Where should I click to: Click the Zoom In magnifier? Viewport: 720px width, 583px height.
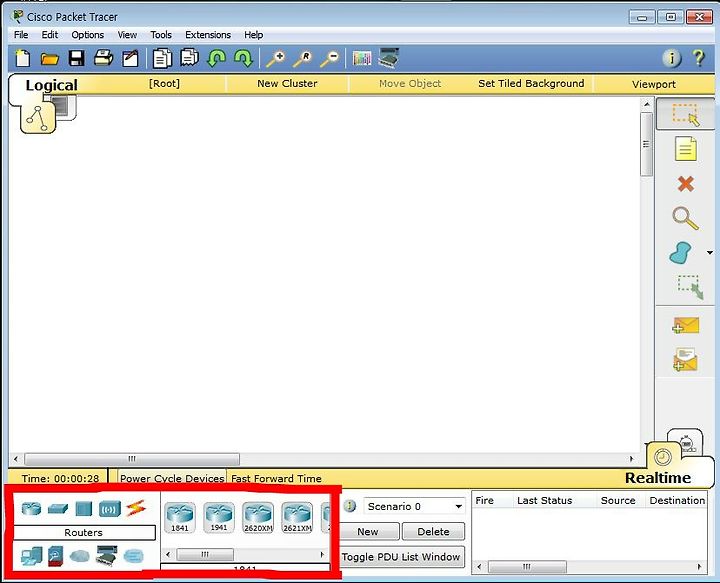276,59
